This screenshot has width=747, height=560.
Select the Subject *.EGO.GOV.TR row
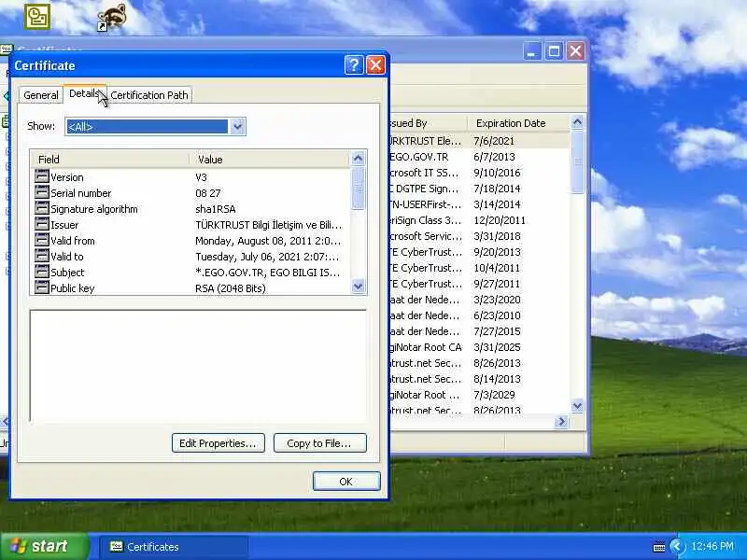(x=190, y=272)
